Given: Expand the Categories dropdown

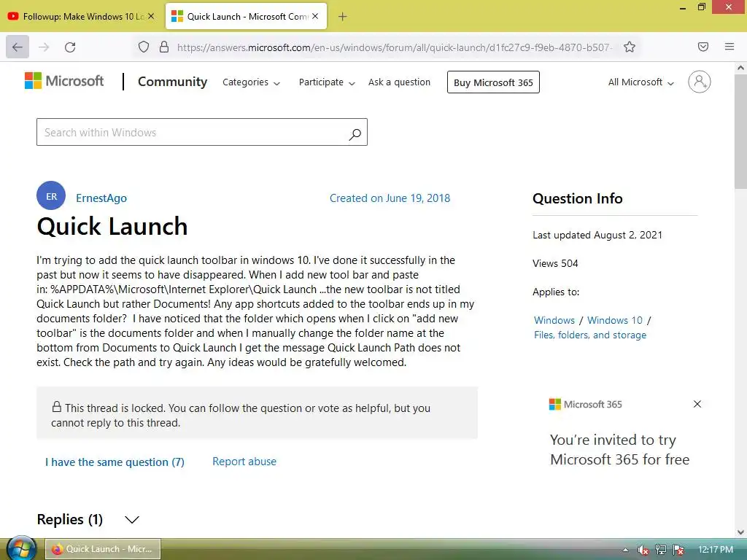Looking at the screenshot, I should coord(251,82).
